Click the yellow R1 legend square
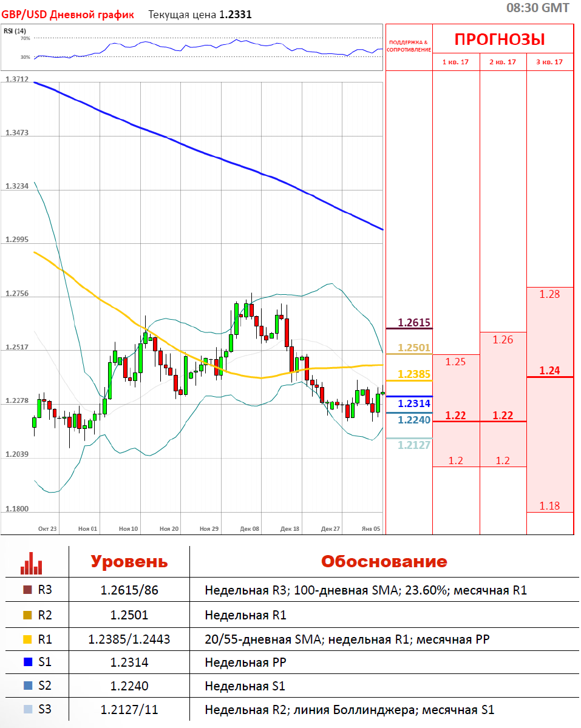This screenshot has width=581, height=728. (27, 639)
